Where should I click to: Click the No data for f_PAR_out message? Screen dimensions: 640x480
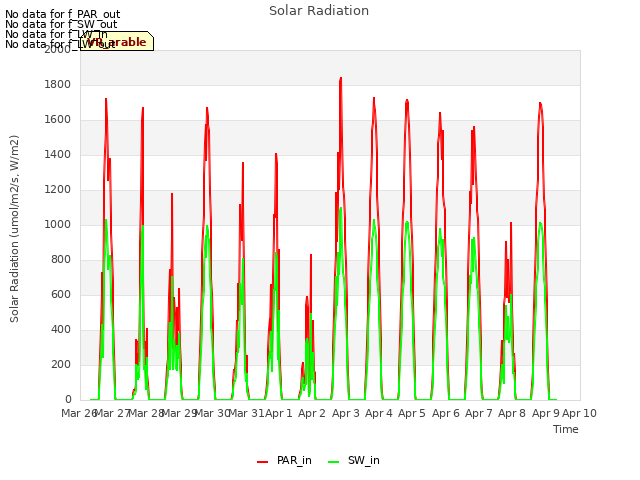62,15
